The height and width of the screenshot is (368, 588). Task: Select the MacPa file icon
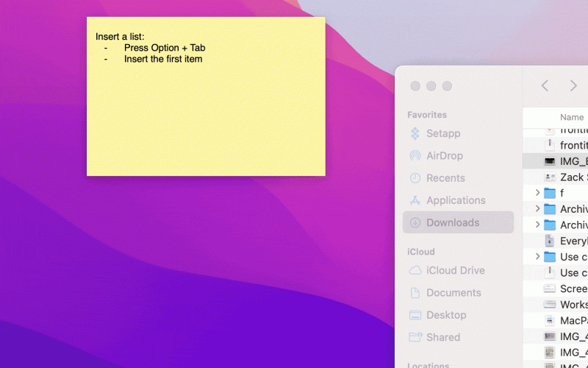(549, 320)
